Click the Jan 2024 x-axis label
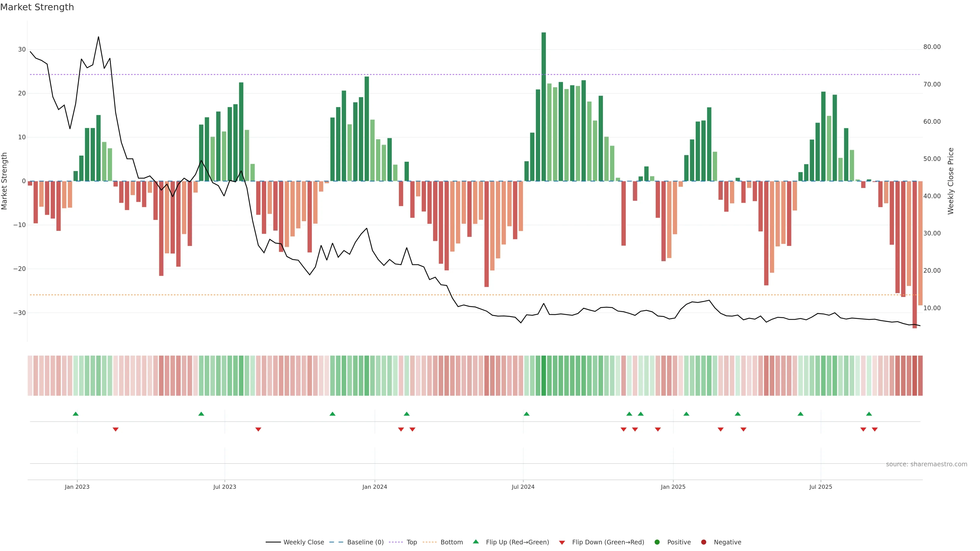The height and width of the screenshot is (551, 980). 375,487
